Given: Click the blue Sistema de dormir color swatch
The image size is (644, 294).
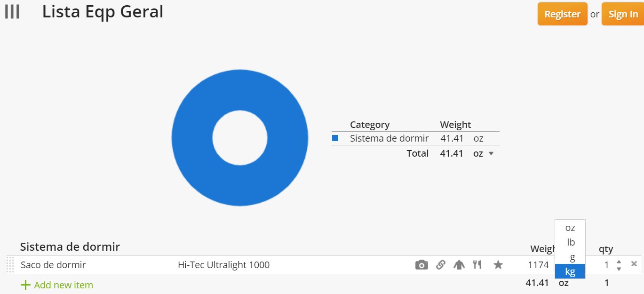Looking at the screenshot, I should click(x=335, y=138).
